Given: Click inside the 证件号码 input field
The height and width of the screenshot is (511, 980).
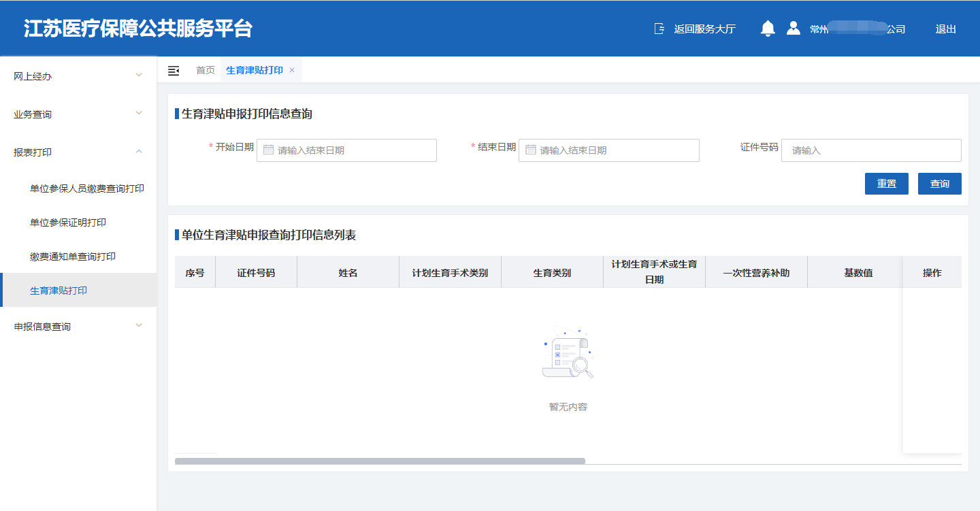Looking at the screenshot, I should [871, 150].
